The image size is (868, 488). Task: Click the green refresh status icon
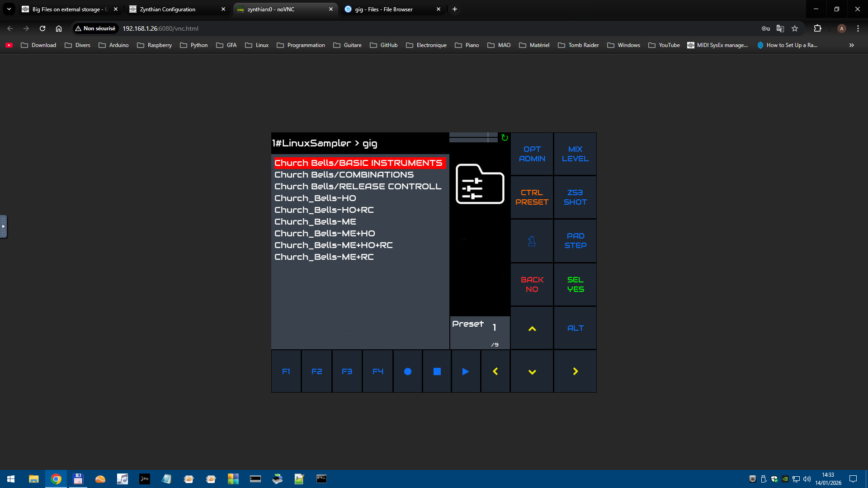(505, 138)
